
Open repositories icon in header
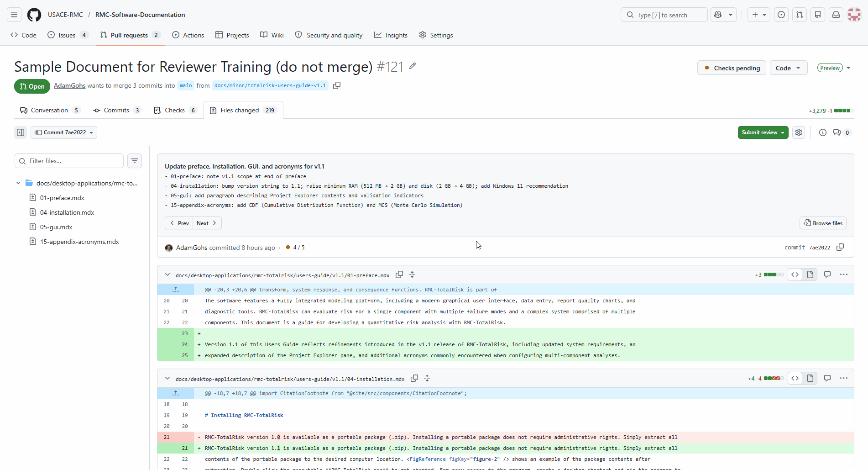tap(818, 15)
